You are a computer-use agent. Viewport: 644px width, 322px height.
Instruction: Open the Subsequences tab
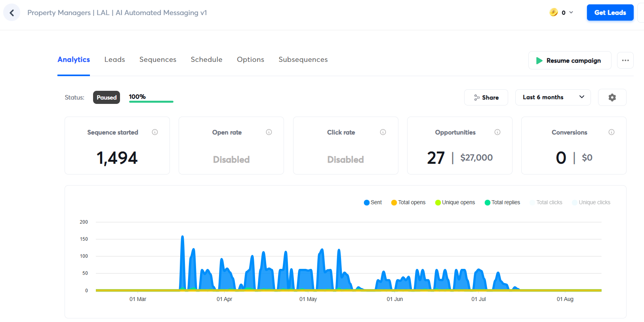[303, 59]
